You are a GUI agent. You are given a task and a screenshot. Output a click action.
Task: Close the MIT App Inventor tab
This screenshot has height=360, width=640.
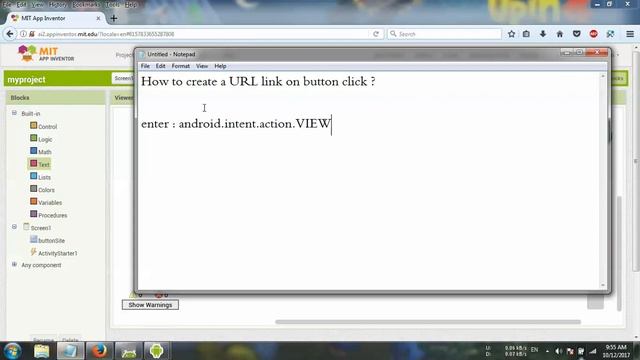click(98, 18)
